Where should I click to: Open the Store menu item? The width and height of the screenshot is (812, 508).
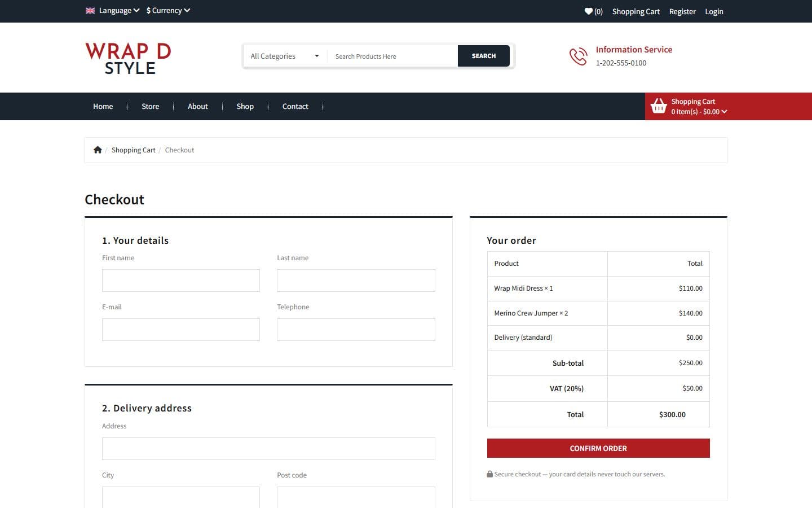(151, 107)
